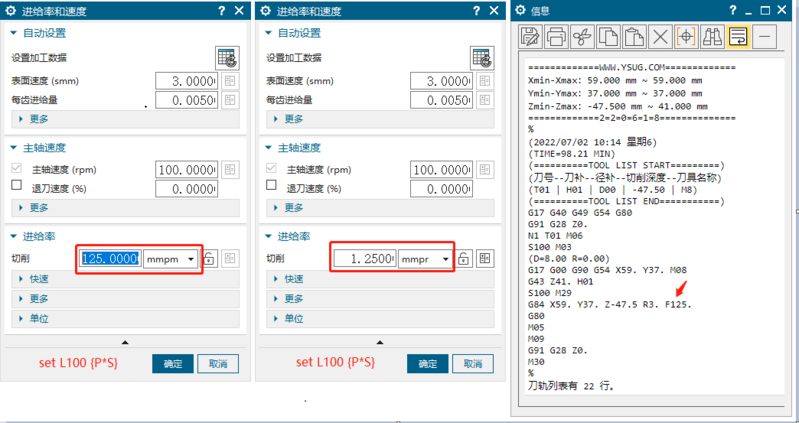The height and width of the screenshot is (423, 799).
Task: Click 每齿进给量 field in mmpr dialog
Action: pos(441,100)
